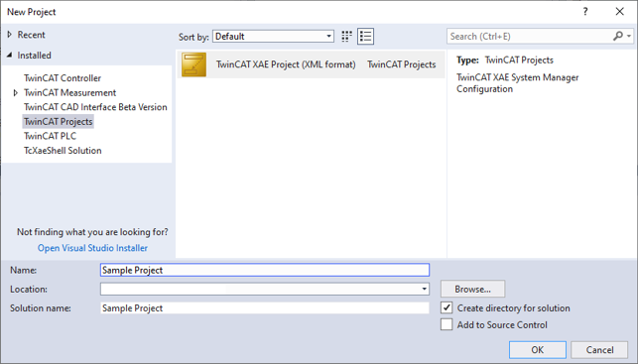Click the search magnifier icon

pyautogui.click(x=617, y=36)
